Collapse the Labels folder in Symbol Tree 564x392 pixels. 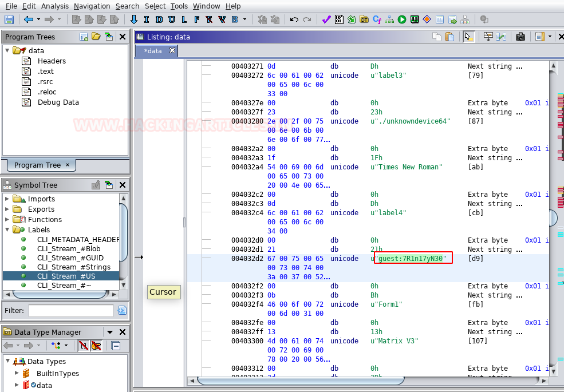click(7, 229)
